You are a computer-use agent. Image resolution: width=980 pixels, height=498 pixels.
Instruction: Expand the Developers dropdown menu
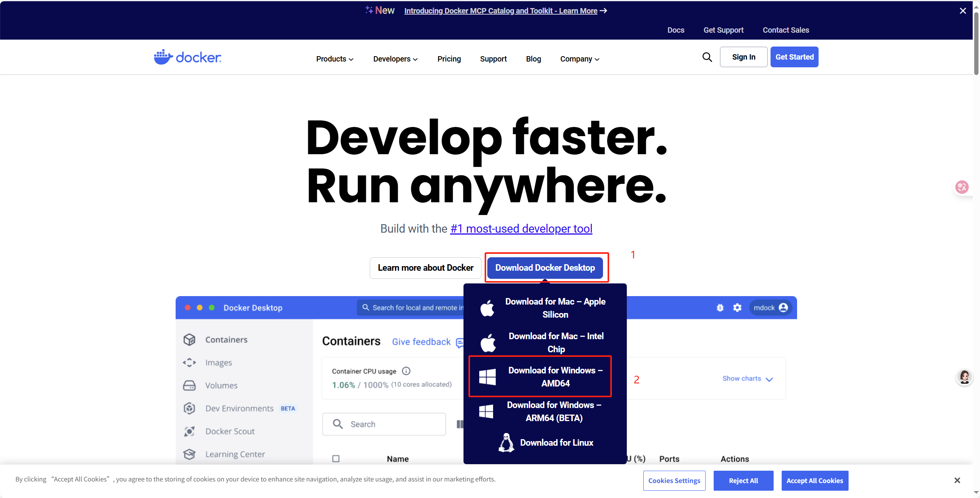coord(395,59)
